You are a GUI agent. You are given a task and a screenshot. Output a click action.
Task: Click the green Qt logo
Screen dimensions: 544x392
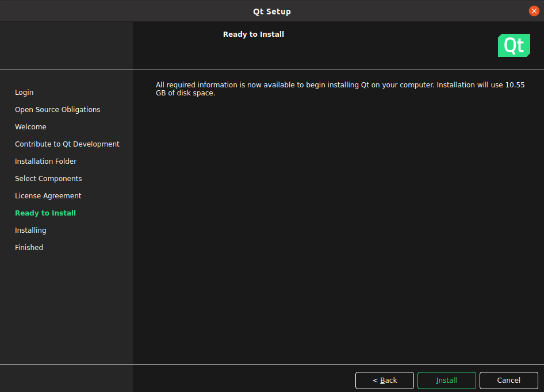click(x=514, y=45)
